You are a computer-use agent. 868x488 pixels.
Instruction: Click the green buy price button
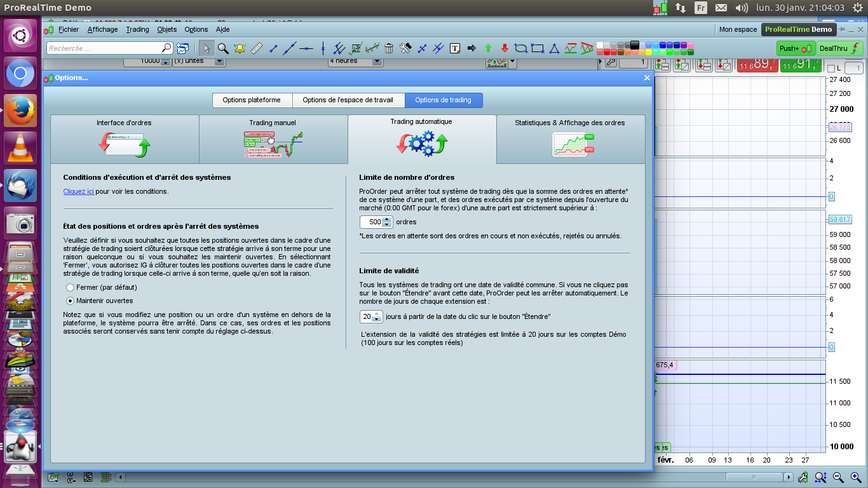click(x=801, y=64)
